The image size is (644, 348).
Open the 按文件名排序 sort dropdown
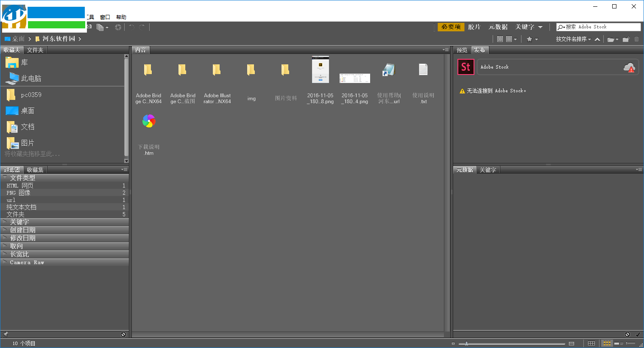(x=572, y=39)
